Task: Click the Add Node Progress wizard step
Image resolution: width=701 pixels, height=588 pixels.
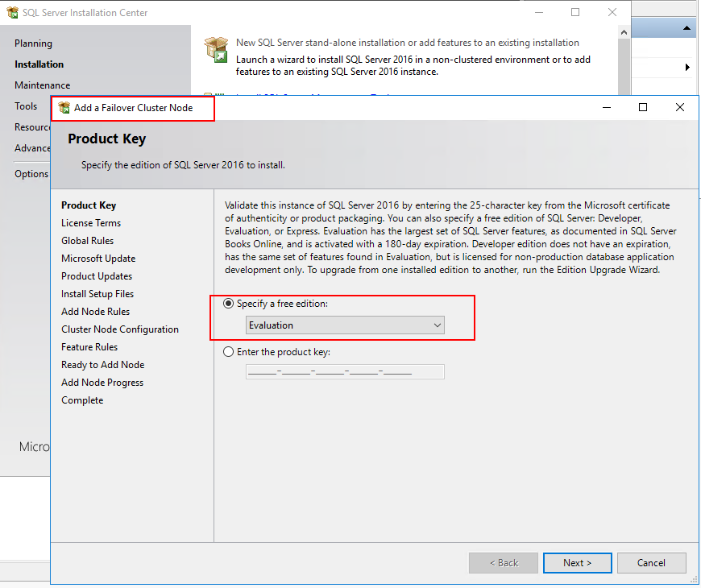Action: click(102, 383)
